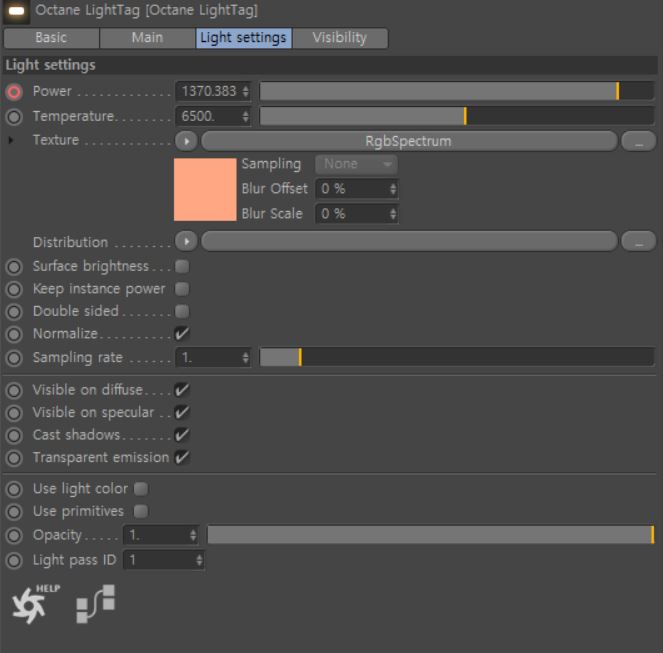663x653 pixels.
Task: Click the Blur Offset 0 % field
Action: [x=357, y=189]
